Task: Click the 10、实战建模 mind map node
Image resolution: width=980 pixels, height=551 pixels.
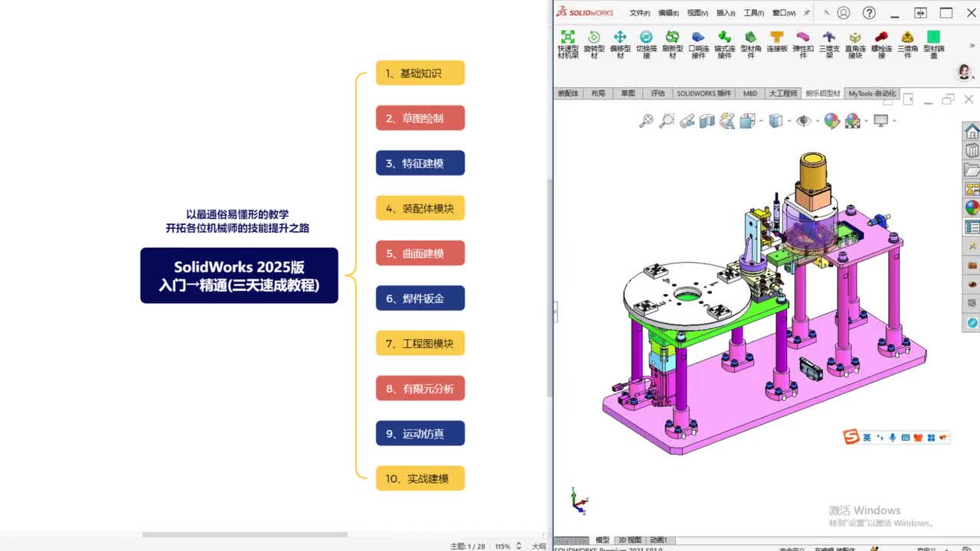Action: pyautogui.click(x=420, y=478)
